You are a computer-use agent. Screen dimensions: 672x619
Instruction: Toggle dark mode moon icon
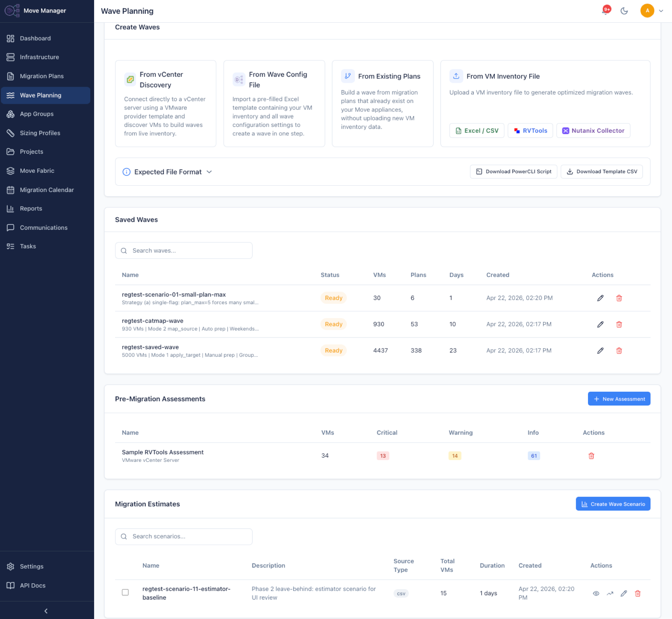pos(624,11)
